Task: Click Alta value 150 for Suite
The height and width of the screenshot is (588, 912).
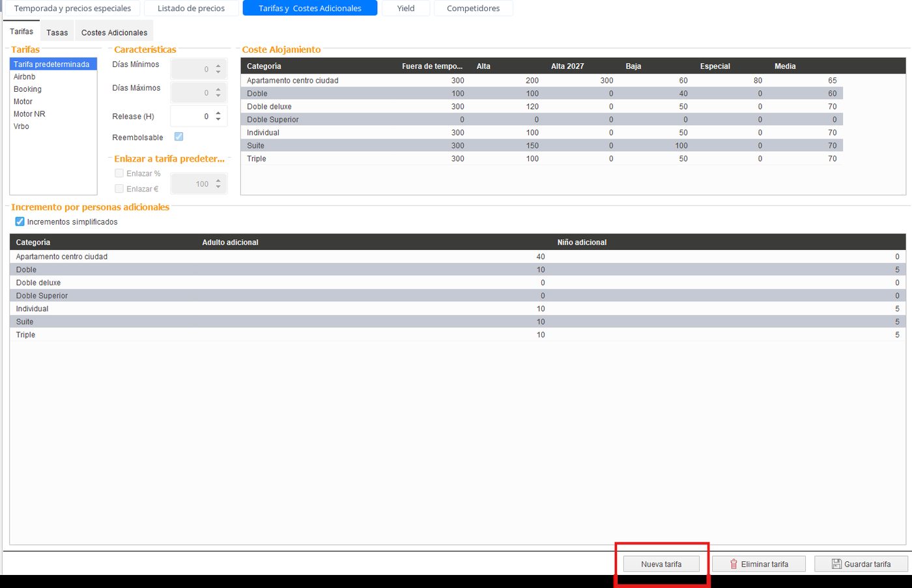Action: (x=532, y=146)
